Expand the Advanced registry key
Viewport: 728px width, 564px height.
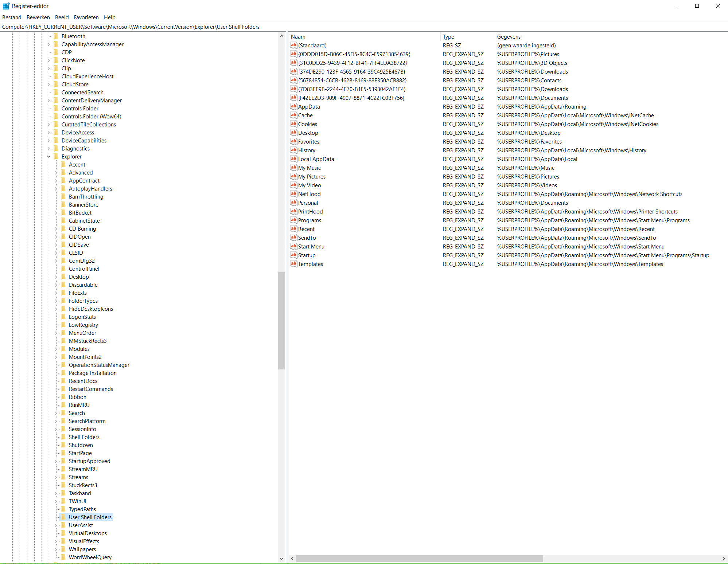tap(56, 173)
